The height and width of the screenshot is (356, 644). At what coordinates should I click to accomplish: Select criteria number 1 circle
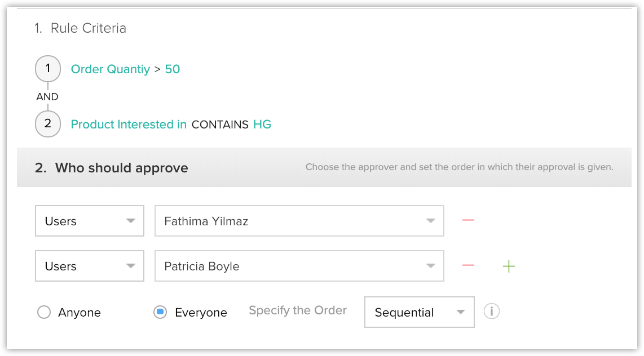(48, 69)
